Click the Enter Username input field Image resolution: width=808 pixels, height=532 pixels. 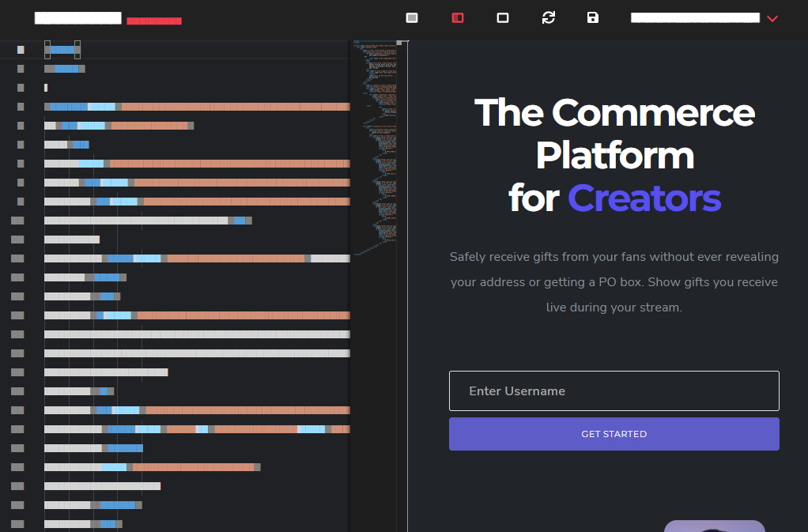coord(614,391)
